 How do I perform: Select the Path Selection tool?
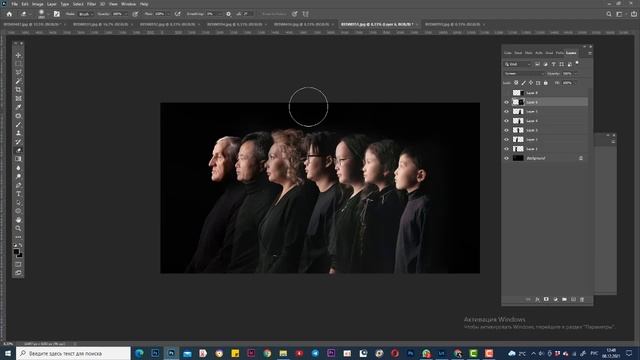click(18, 202)
